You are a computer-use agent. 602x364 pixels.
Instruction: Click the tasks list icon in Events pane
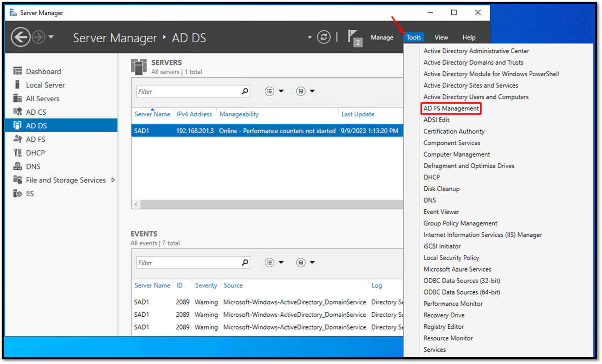[x=269, y=262]
